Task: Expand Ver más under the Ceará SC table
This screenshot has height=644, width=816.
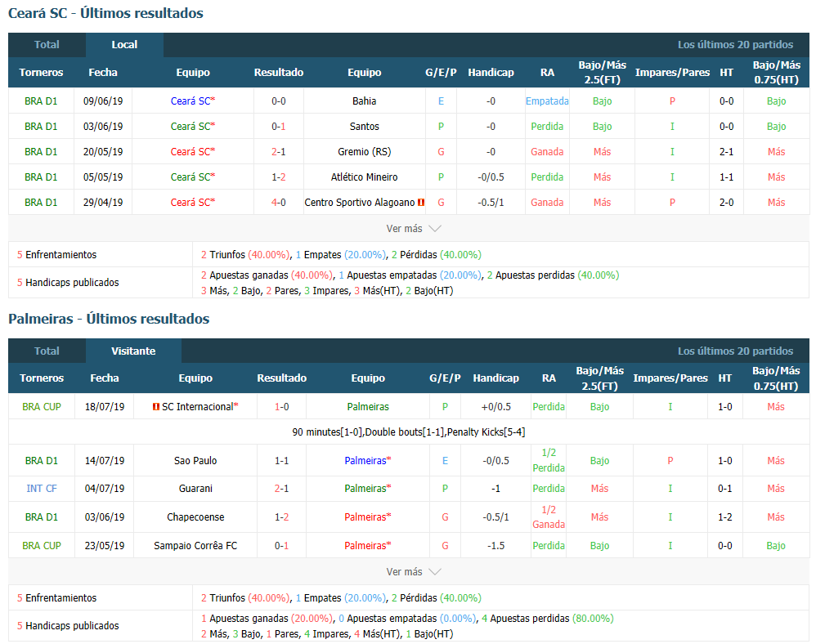Action: click(x=413, y=228)
